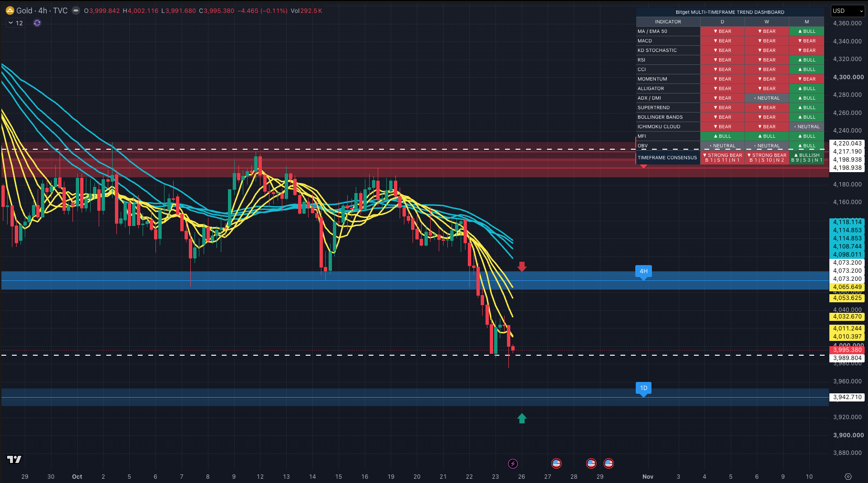The image size is (868, 483).
Task: Click the 3,942.710 price level label
Action: click(x=847, y=397)
